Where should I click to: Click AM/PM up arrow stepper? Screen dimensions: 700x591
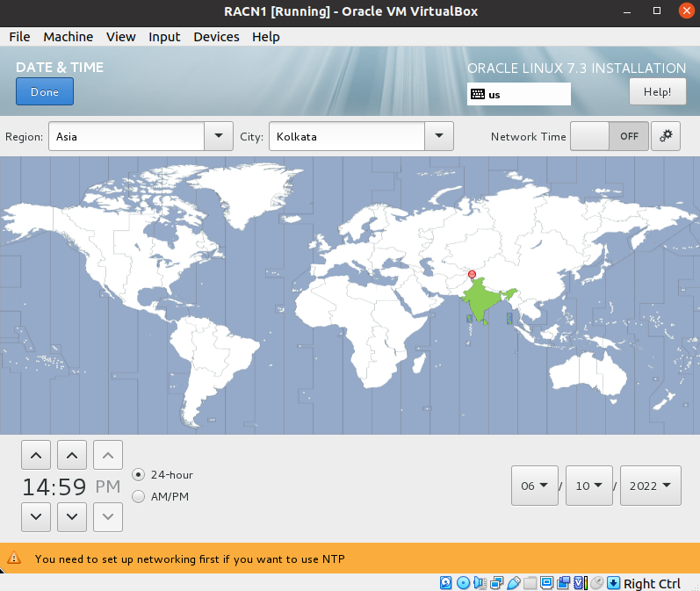tap(108, 455)
